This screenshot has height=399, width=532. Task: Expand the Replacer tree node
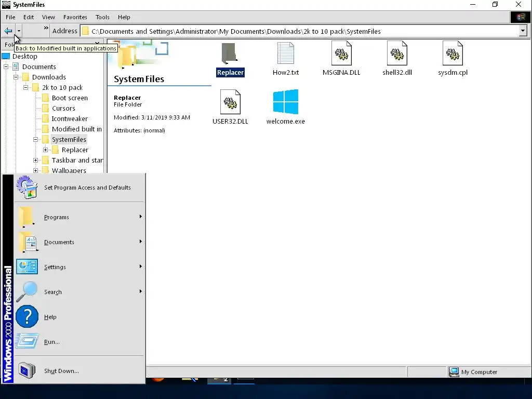45,150
